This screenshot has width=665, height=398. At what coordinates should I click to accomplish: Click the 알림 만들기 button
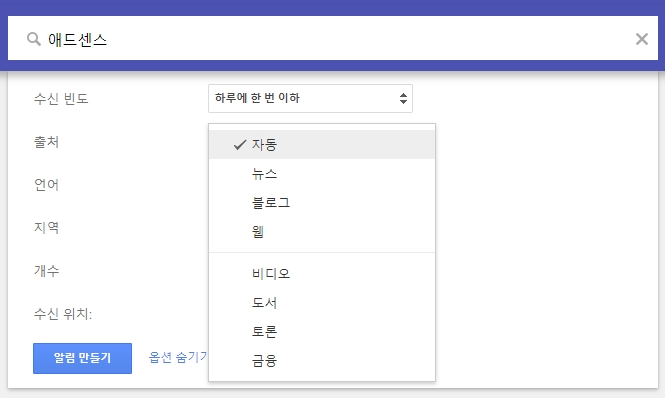point(82,358)
